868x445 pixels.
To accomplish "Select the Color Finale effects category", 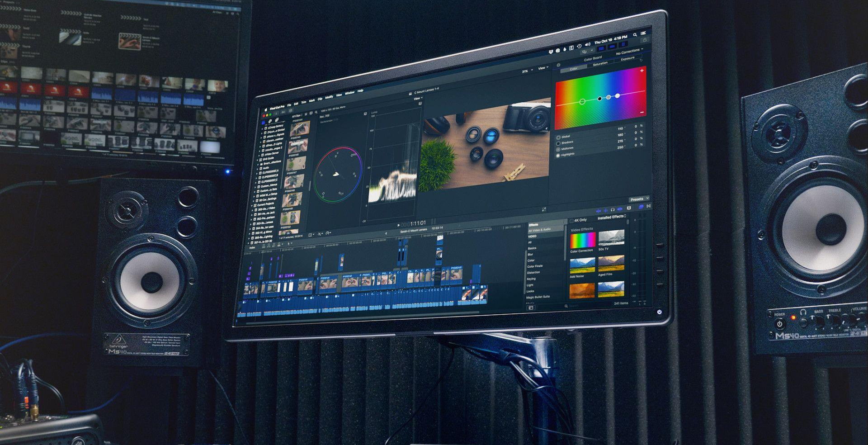I will 534,266.
